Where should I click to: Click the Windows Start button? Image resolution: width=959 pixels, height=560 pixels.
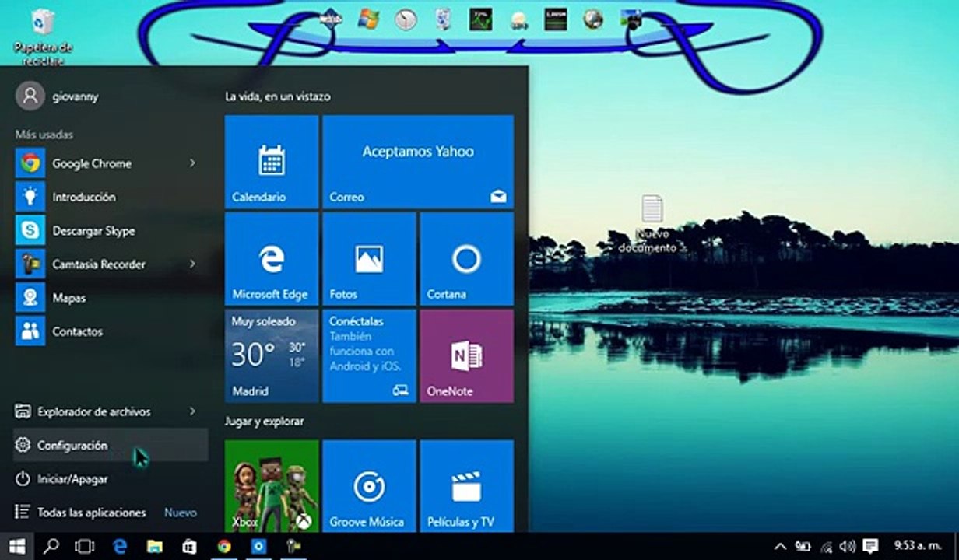(x=17, y=546)
